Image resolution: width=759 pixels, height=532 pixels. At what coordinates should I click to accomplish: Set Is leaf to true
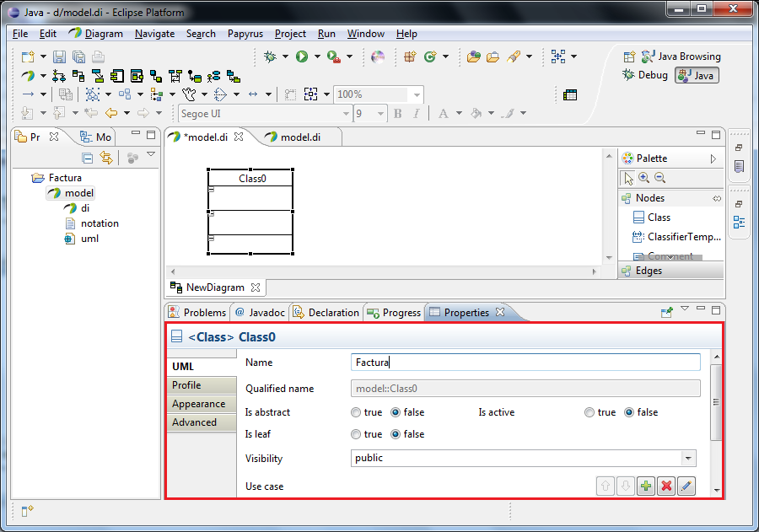click(356, 434)
